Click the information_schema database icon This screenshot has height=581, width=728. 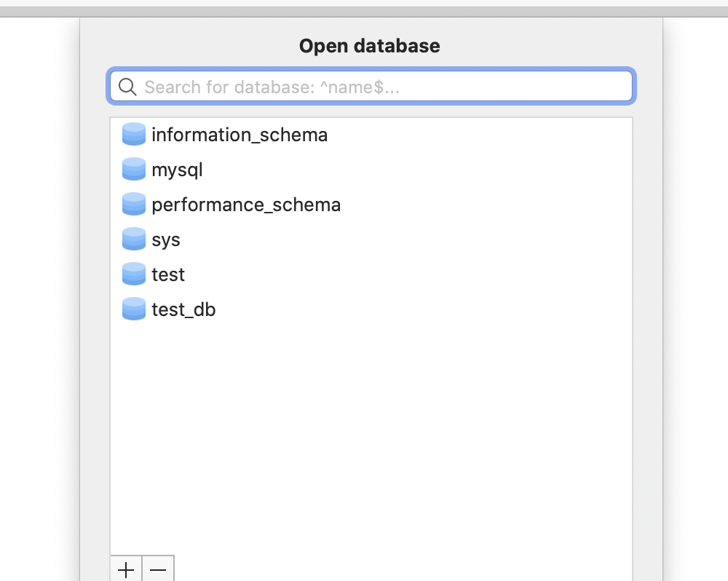(x=133, y=134)
